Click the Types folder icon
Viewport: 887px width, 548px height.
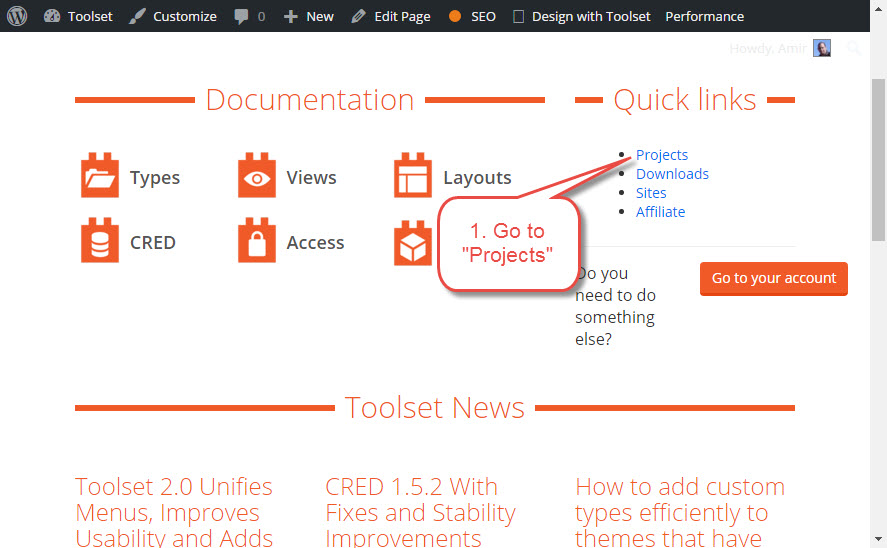[x=100, y=175]
